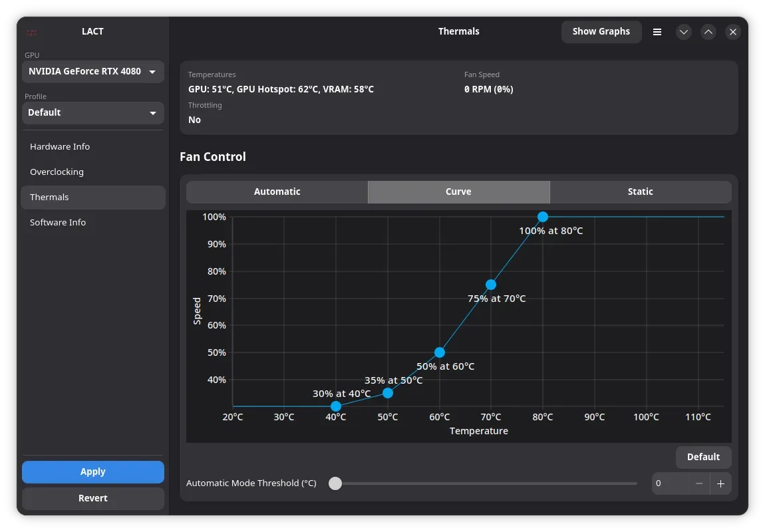The height and width of the screenshot is (532, 765).
Task: Select the 30% at 40°C curve point
Action: pos(336,406)
